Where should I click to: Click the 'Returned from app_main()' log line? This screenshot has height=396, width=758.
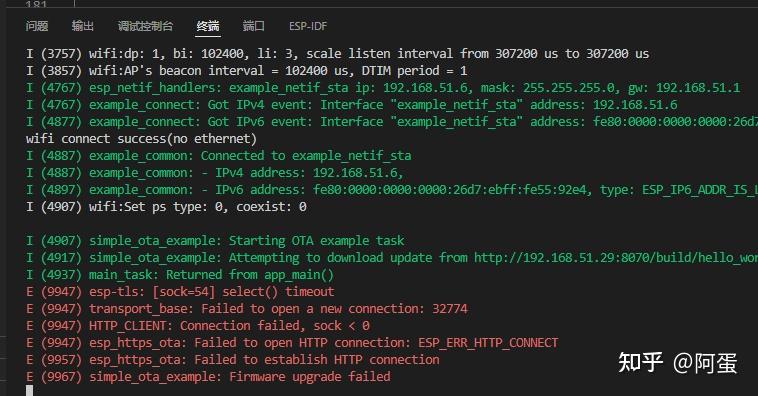click(180, 275)
